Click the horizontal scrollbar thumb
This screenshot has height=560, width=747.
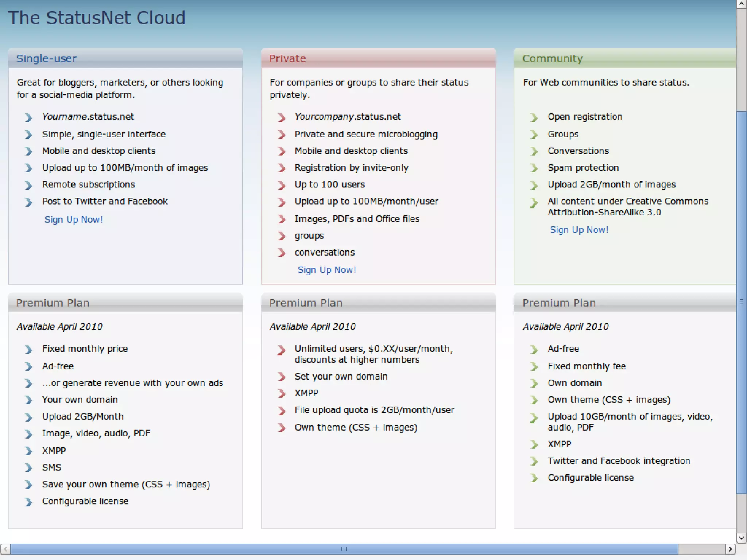click(x=344, y=549)
